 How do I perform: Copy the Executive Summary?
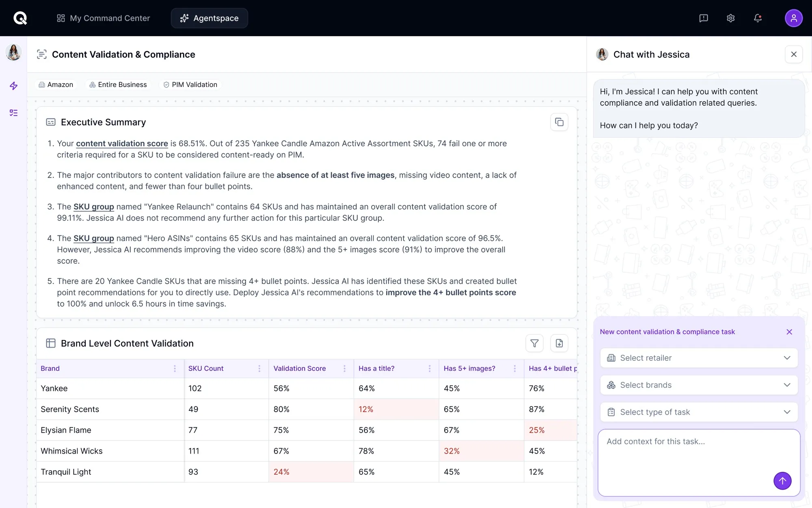click(x=559, y=122)
